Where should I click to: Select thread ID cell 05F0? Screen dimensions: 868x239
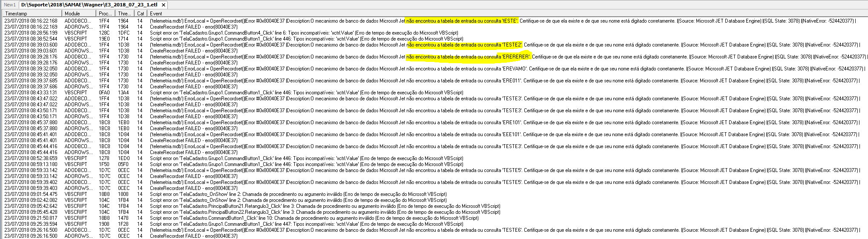pos(124,164)
